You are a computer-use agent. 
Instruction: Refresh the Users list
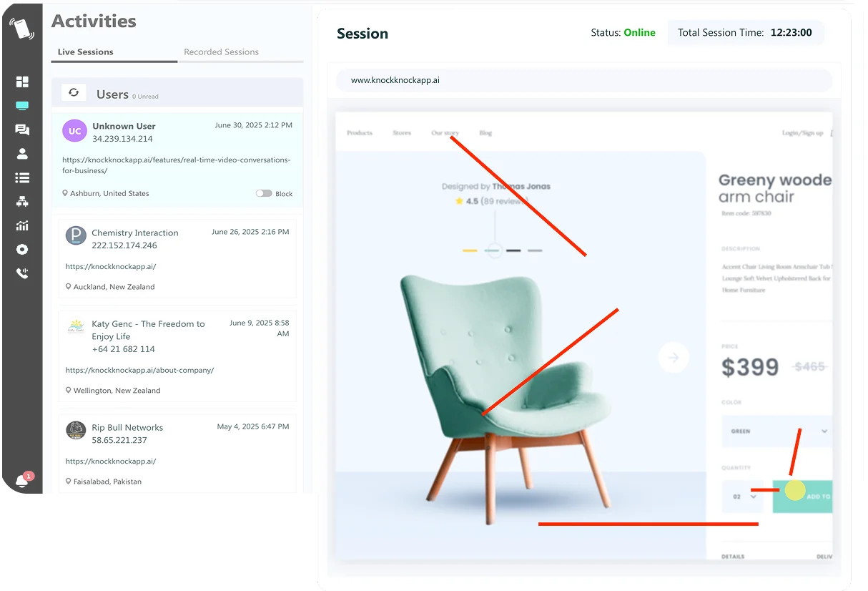point(74,92)
